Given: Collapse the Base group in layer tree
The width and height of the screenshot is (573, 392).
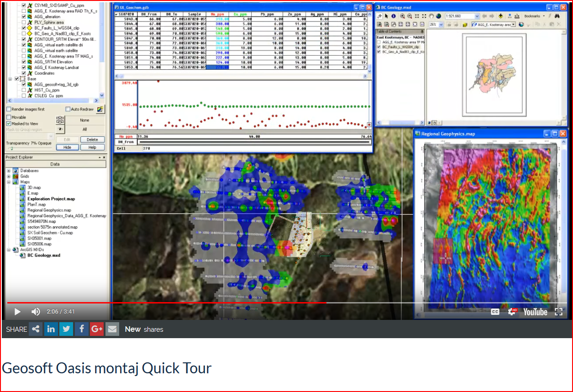Looking at the screenshot, I should point(11,79).
